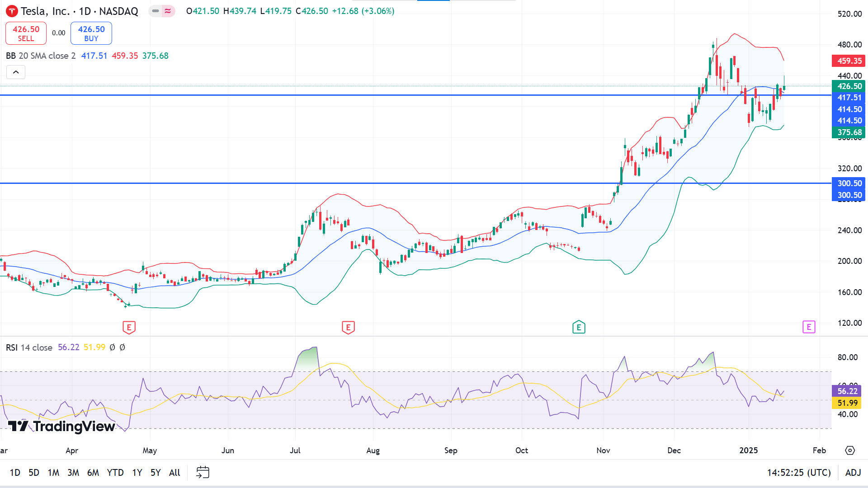This screenshot has height=488, width=868.
Task: Click the BB 20 SMA close 2 label
Action: (41, 56)
